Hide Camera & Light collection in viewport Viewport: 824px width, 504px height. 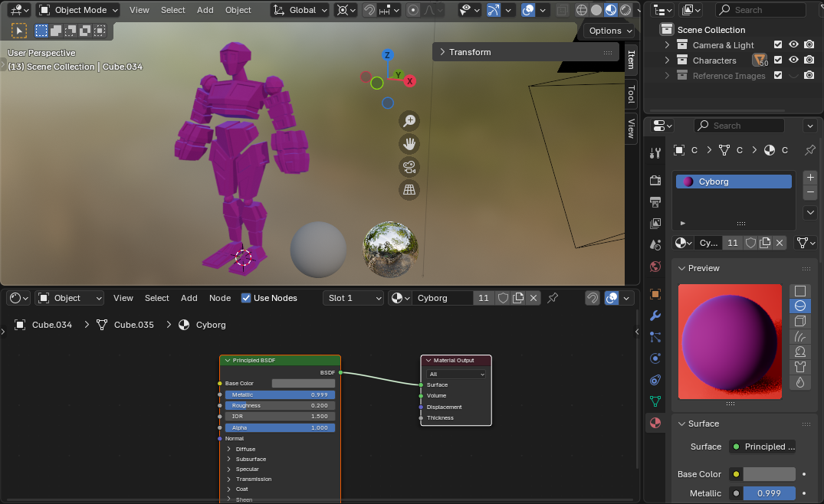793,45
